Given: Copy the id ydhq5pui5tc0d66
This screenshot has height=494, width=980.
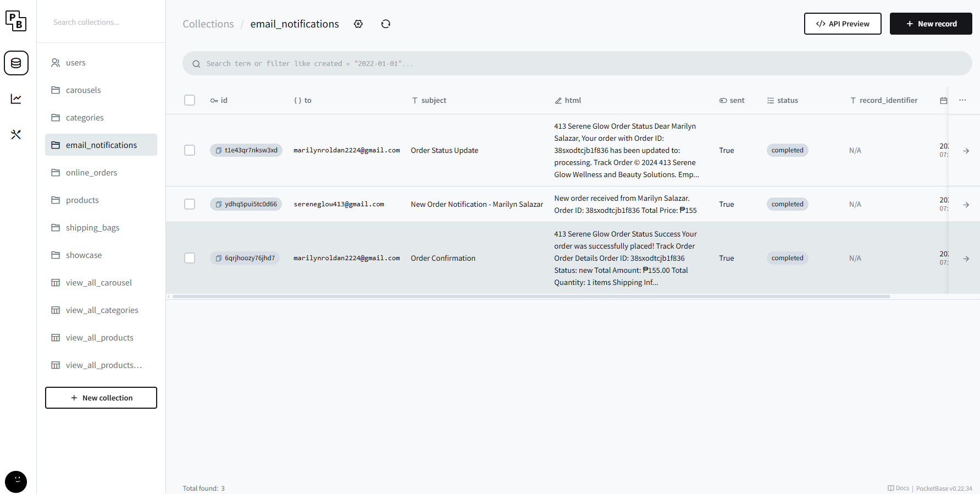Looking at the screenshot, I should [x=219, y=204].
